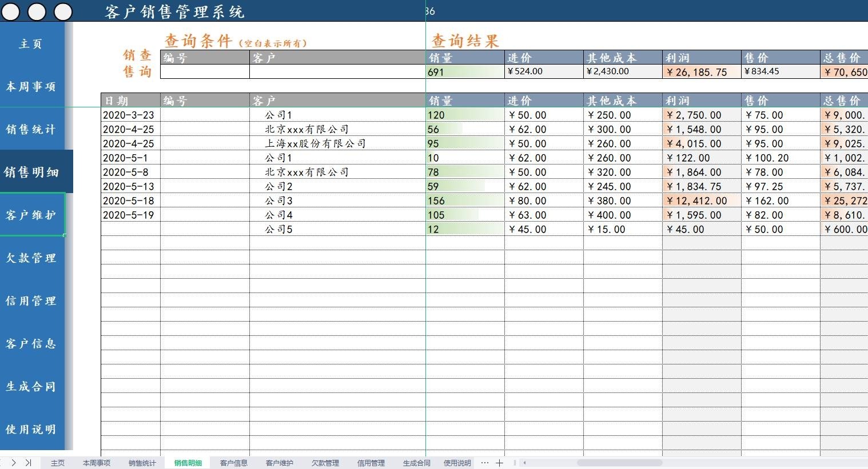Switch to the 客户信息 sheet tab
Image resolution: width=868 pixels, height=469 pixels.
[x=234, y=463]
